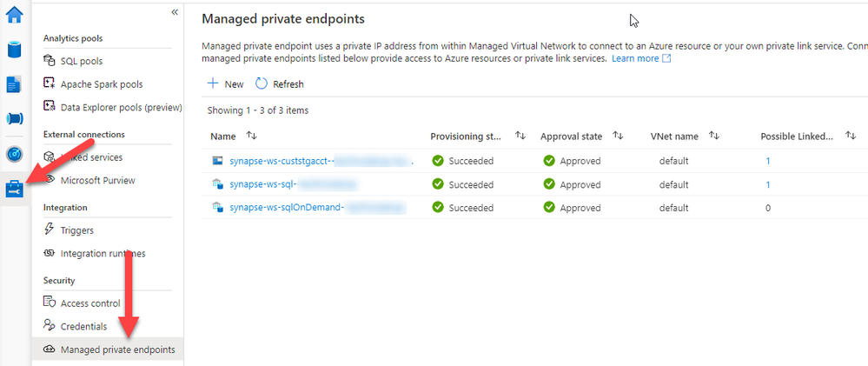This screenshot has width=868, height=366.
Task: Open the Home hub icon
Action: tap(15, 15)
